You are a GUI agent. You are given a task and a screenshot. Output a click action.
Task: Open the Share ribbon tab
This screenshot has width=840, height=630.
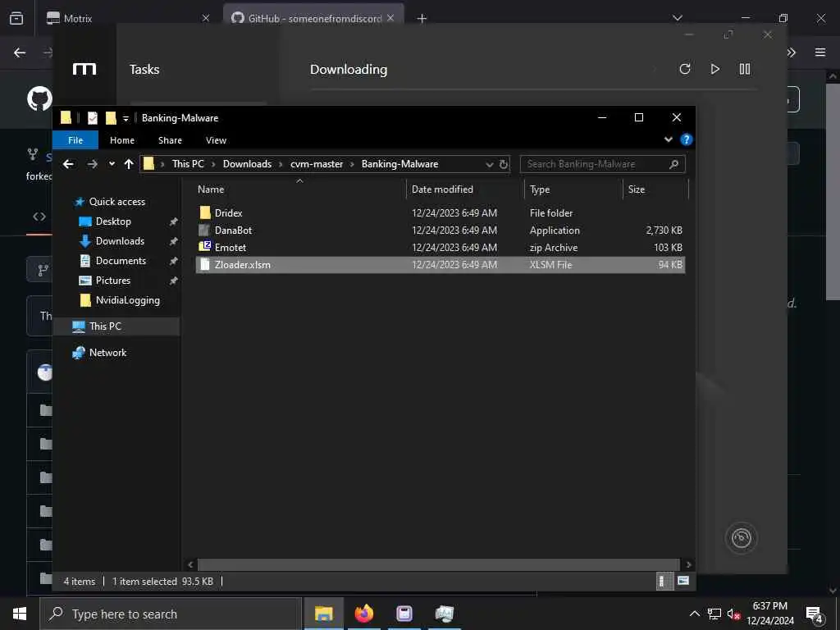click(x=170, y=140)
